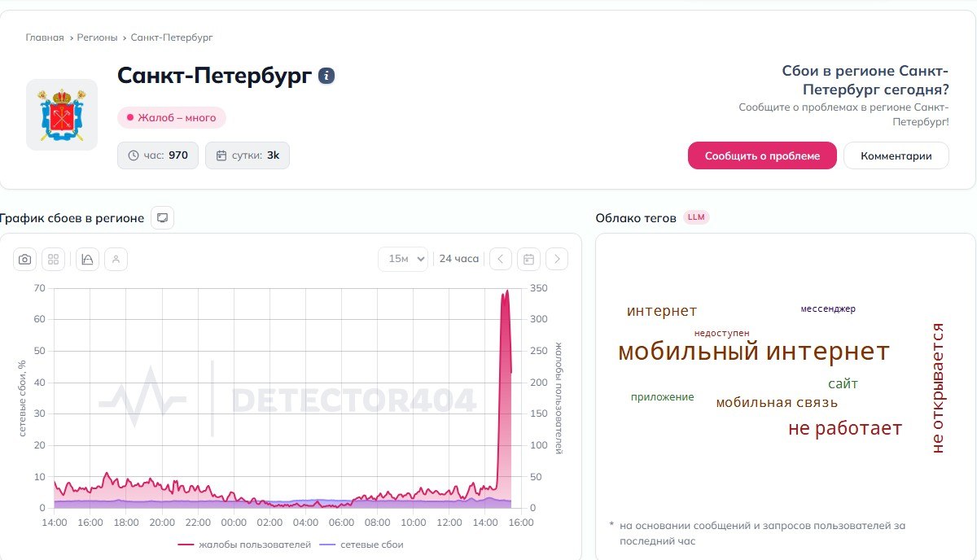977x560 pixels.
Task: Click the не работает tag in cloud
Action: [x=844, y=428]
